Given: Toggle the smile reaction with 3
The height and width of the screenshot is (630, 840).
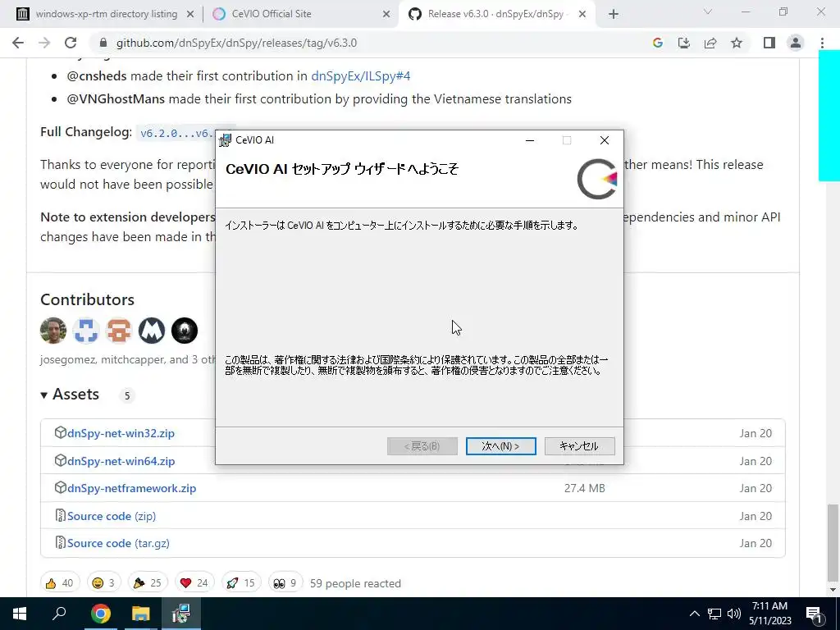Looking at the screenshot, I should click(x=104, y=583).
